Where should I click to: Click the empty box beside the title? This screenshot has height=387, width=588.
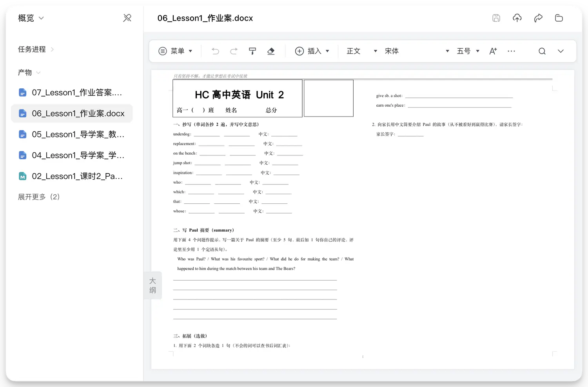coord(328,98)
